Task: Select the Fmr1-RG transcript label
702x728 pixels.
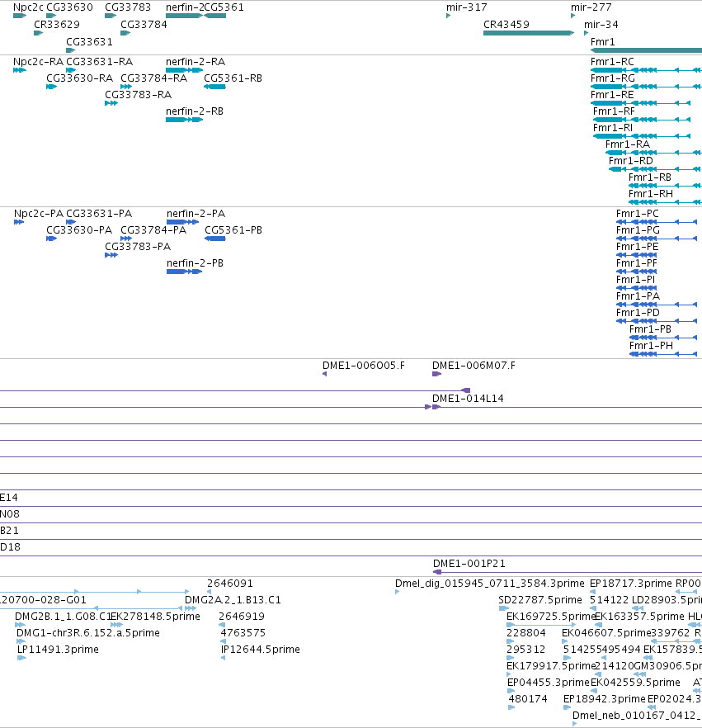Action: tap(612, 78)
